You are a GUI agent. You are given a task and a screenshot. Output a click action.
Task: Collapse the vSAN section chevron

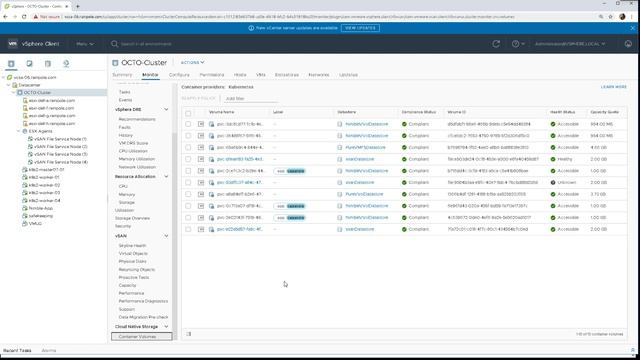click(166, 236)
